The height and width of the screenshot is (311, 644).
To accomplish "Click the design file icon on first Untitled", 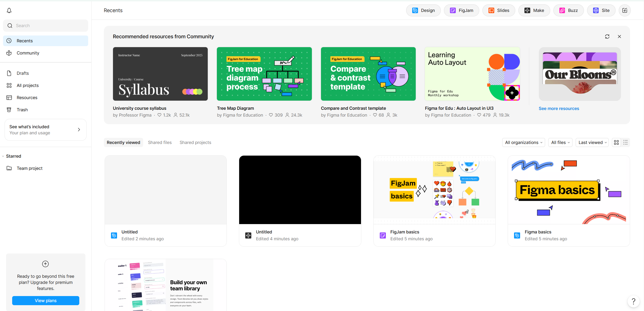I will (114, 235).
